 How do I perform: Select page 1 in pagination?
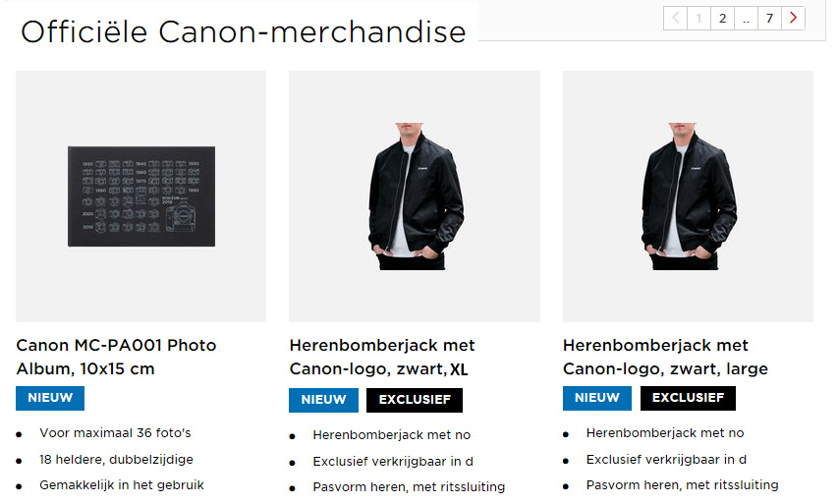coord(698,18)
